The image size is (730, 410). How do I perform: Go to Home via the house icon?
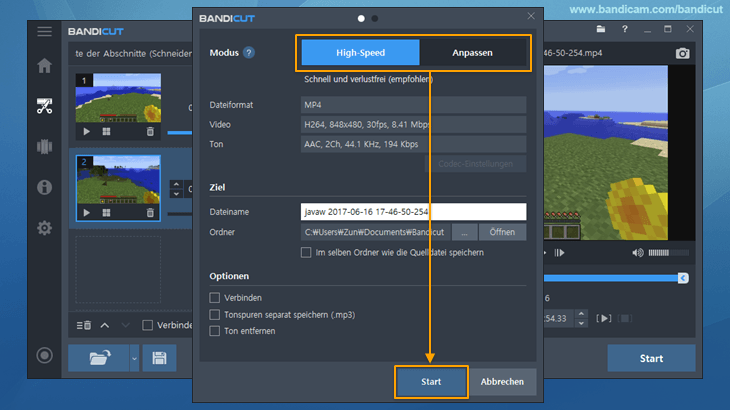click(45, 66)
